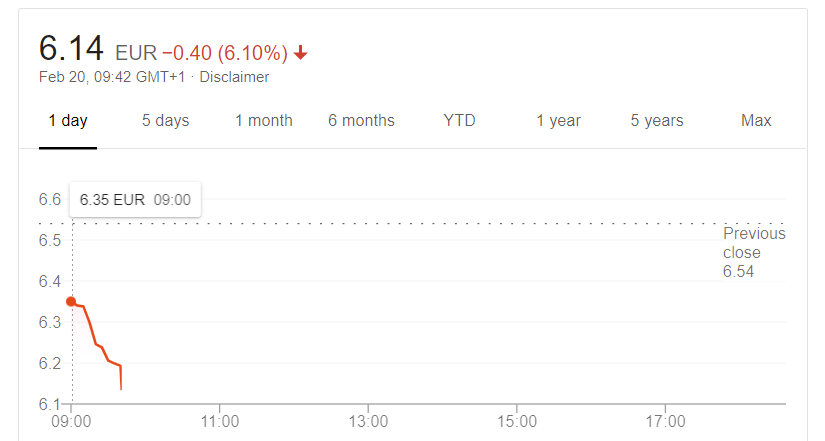Select the Max time range
825x441 pixels.
756,121
